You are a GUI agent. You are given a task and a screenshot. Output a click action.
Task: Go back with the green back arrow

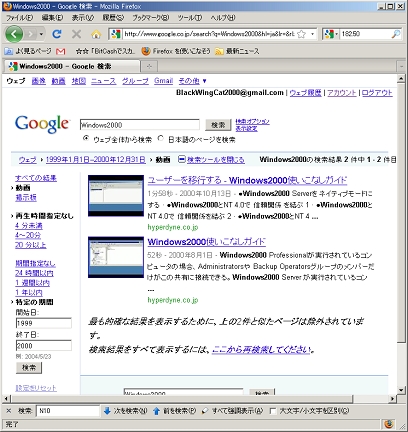(14, 34)
